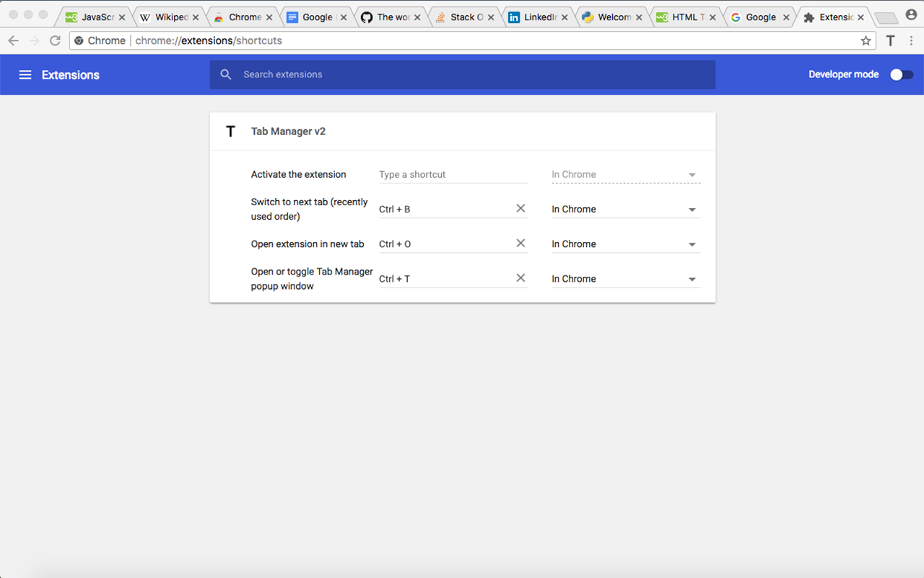
Task: Click the LinkedIn favicon on its tab
Action: [513, 16]
